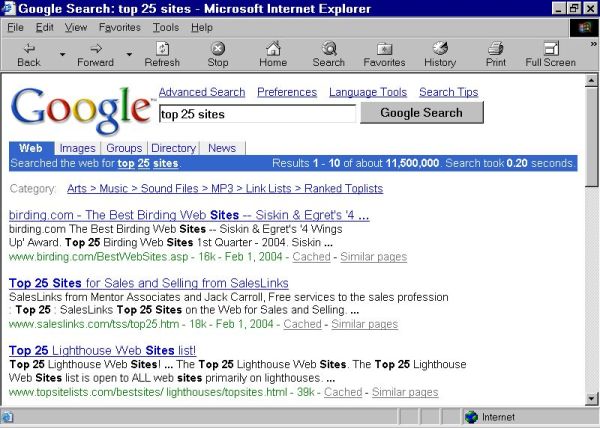Screen dimensions: 600x428
Task: Open the Advanced Search link
Action: [201, 92]
